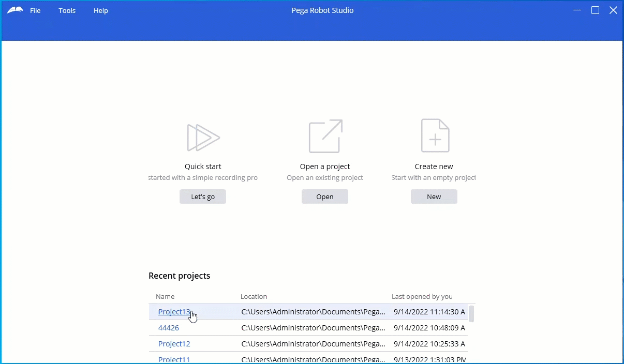Click the Pega logo icon in title bar
624x364 pixels.
15,10
